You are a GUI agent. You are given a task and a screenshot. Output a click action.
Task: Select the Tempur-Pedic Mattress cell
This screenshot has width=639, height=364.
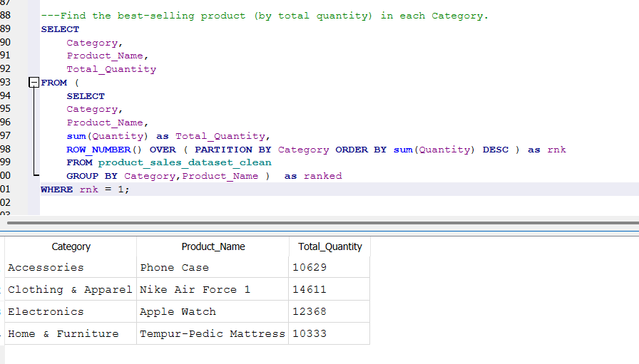click(213, 333)
